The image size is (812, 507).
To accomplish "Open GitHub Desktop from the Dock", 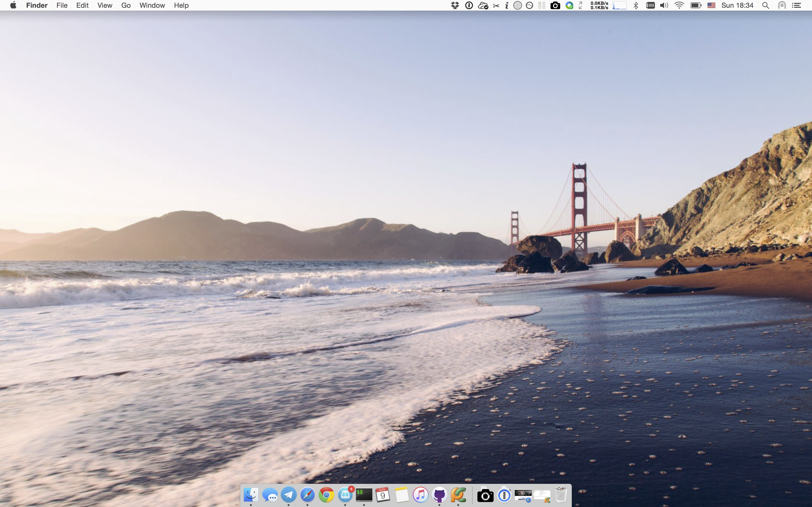I will [x=439, y=495].
